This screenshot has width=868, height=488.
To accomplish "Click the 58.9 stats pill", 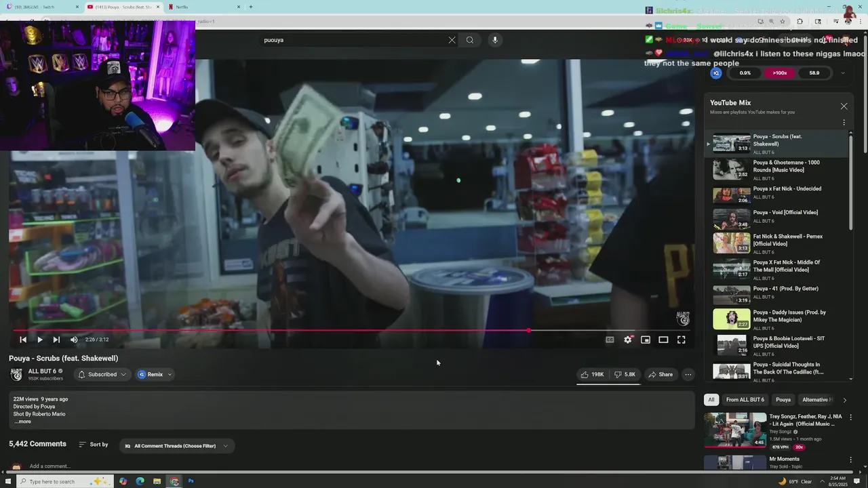I will click(814, 73).
